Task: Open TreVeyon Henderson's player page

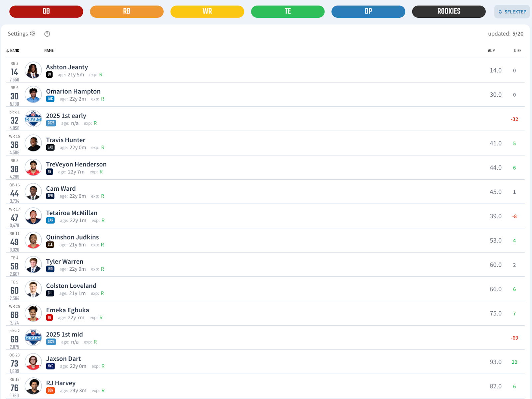Action: (76, 164)
